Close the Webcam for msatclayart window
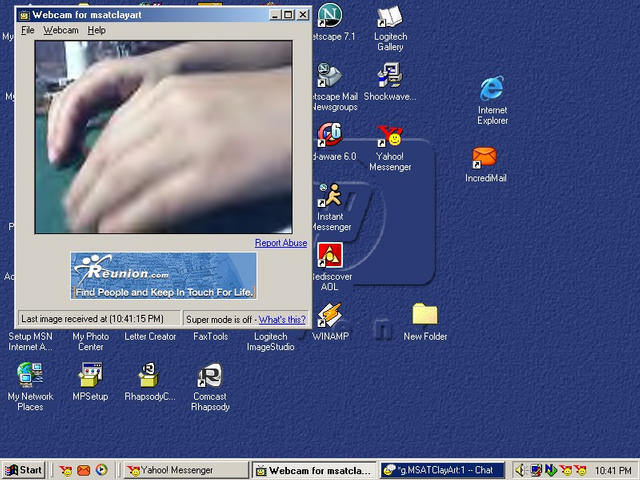This screenshot has height=480, width=640. point(302,15)
